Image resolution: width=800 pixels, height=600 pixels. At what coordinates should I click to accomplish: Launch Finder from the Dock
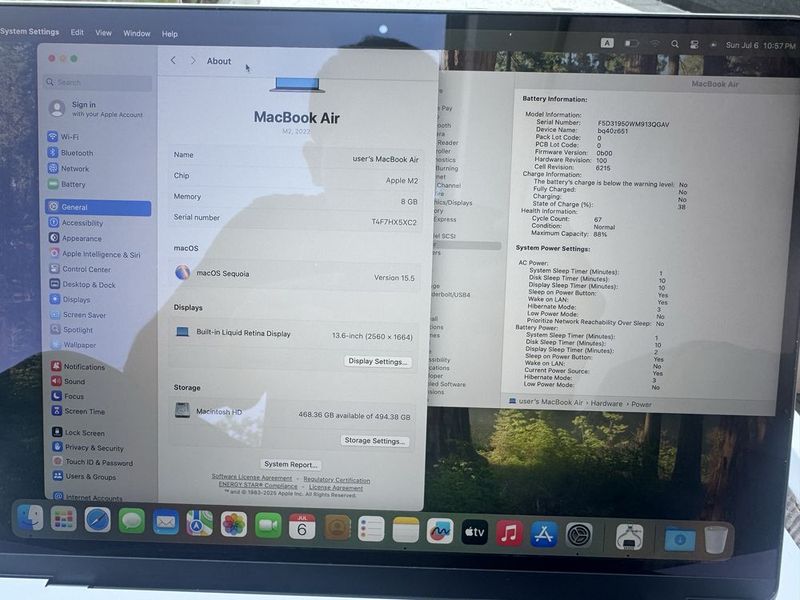(31, 518)
